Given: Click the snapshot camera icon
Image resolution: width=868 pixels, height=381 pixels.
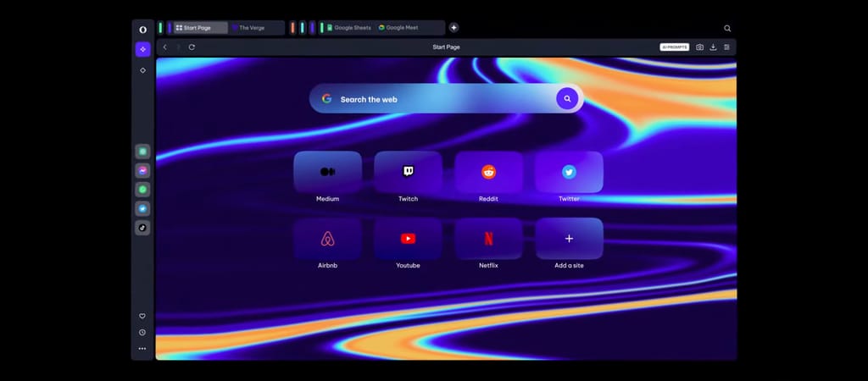Looking at the screenshot, I should 699,47.
